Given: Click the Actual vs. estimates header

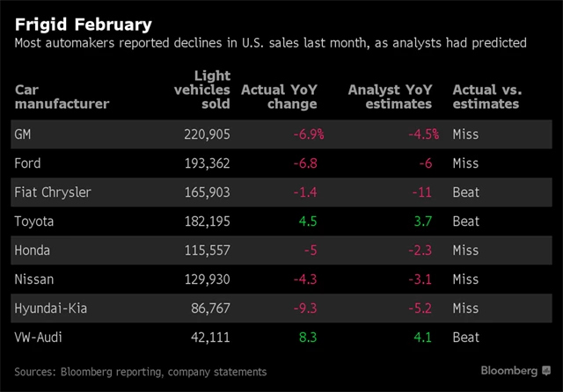Looking at the screenshot, I should [486, 97].
